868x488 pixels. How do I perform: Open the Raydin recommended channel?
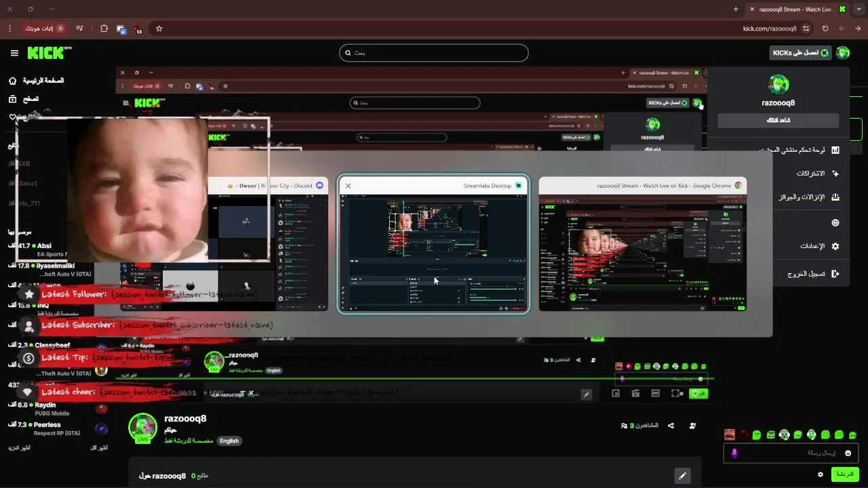click(57, 409)
